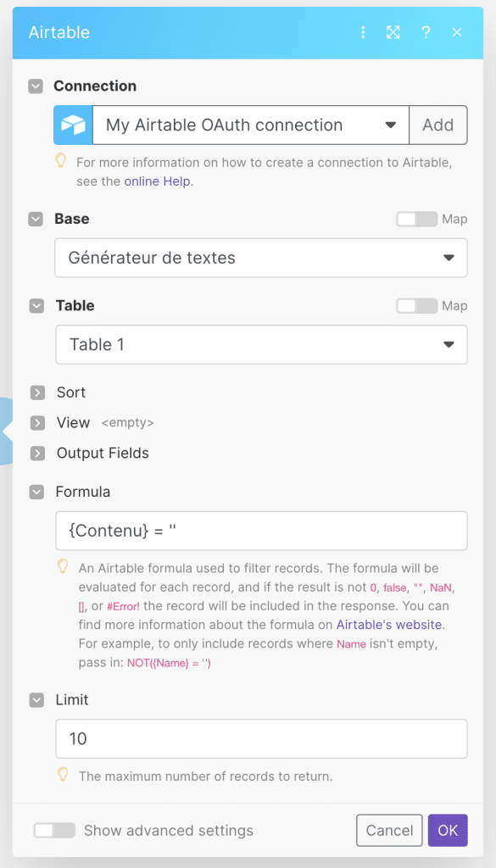Open the Générateur de textes base dropdown

261,258
